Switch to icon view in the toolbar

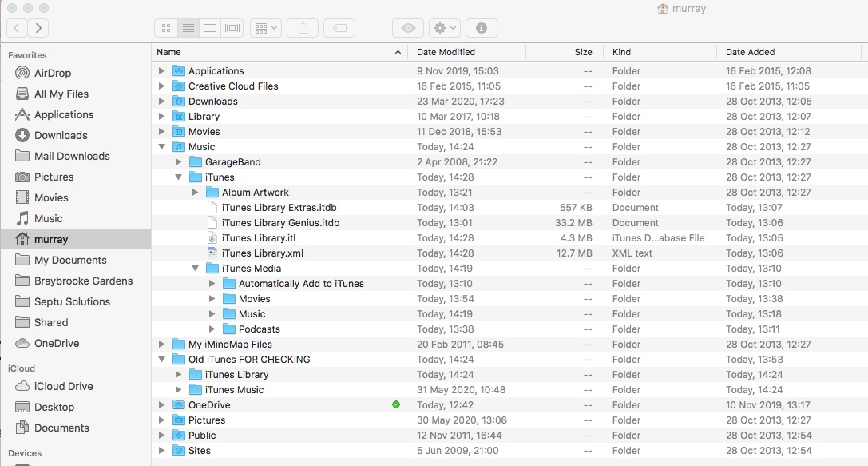(x=165, y=27)
